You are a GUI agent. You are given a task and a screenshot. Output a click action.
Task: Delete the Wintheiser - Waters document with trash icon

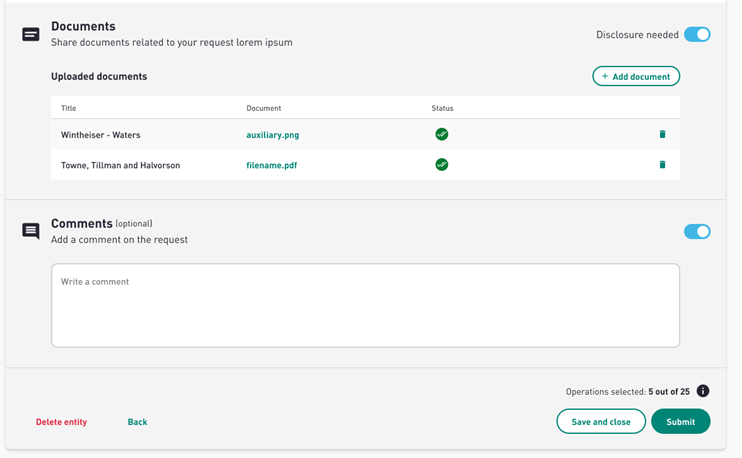[x=662, y=134]
